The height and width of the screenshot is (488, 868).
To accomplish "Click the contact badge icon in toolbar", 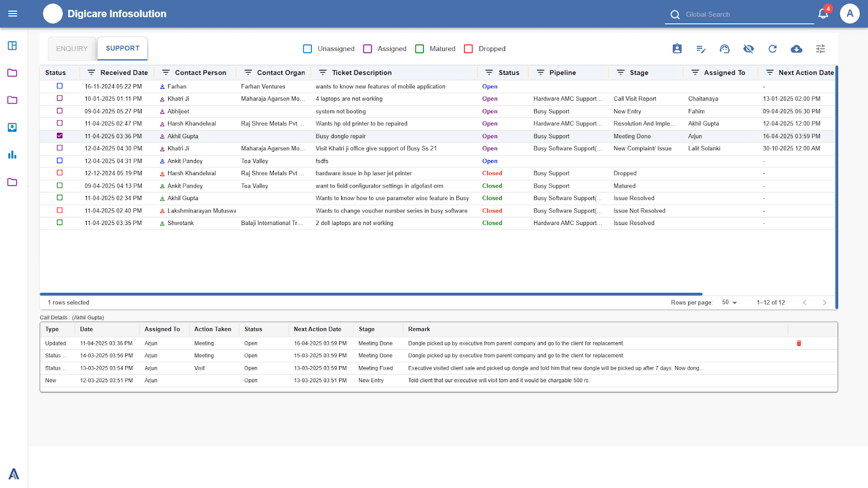I will tap(677, 49).
